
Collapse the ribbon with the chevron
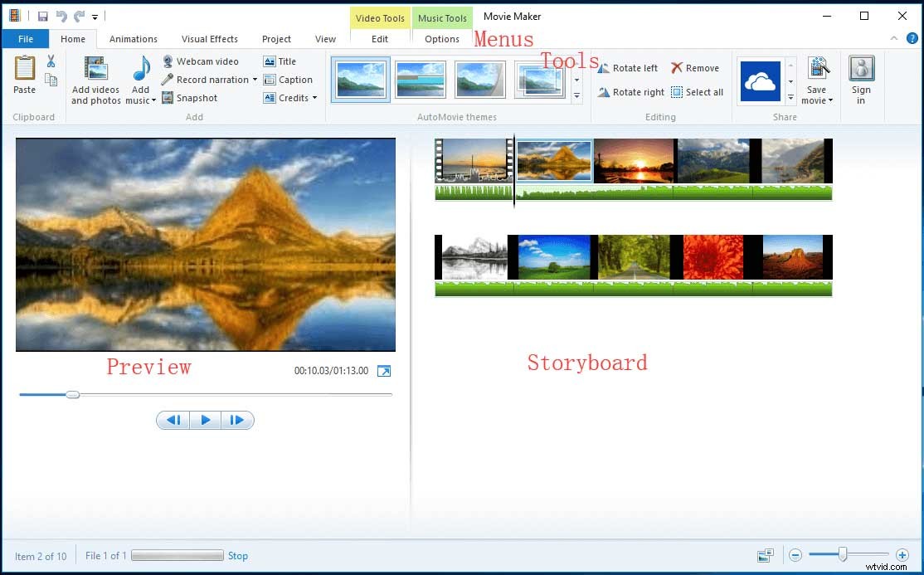tap(894, 38)
